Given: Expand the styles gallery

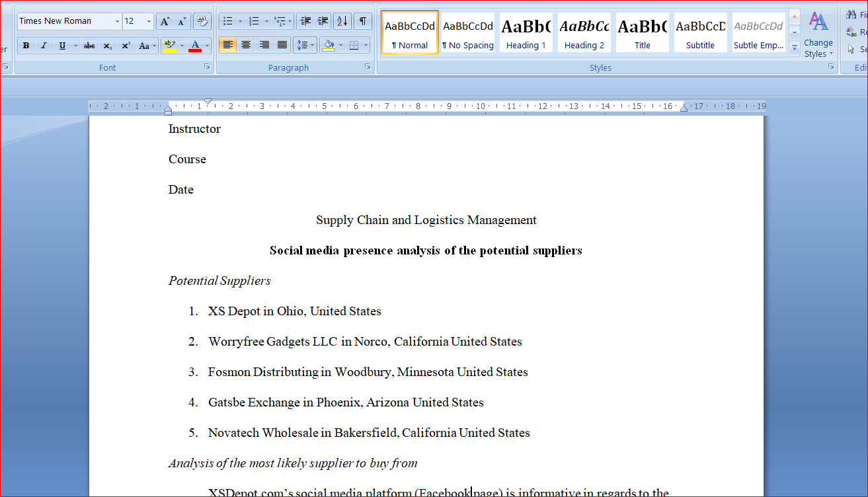Looking at the screenshot, I should click(x=795, y=48).
